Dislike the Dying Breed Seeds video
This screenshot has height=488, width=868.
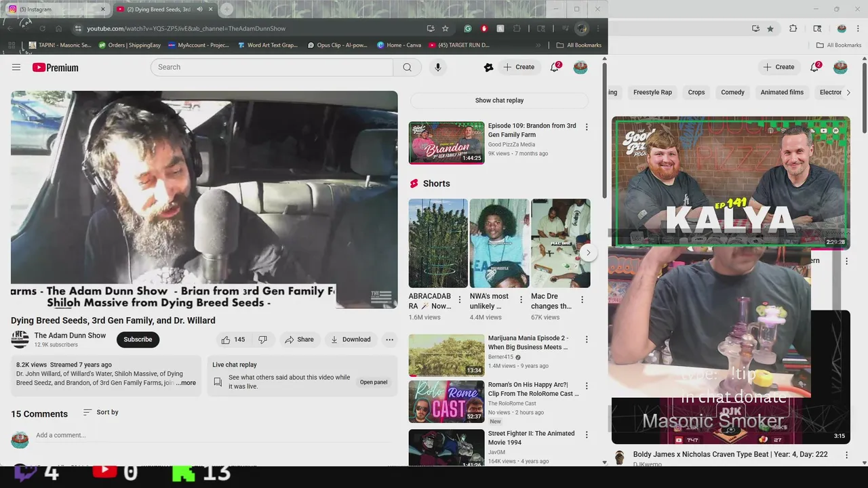click(262, 340)
